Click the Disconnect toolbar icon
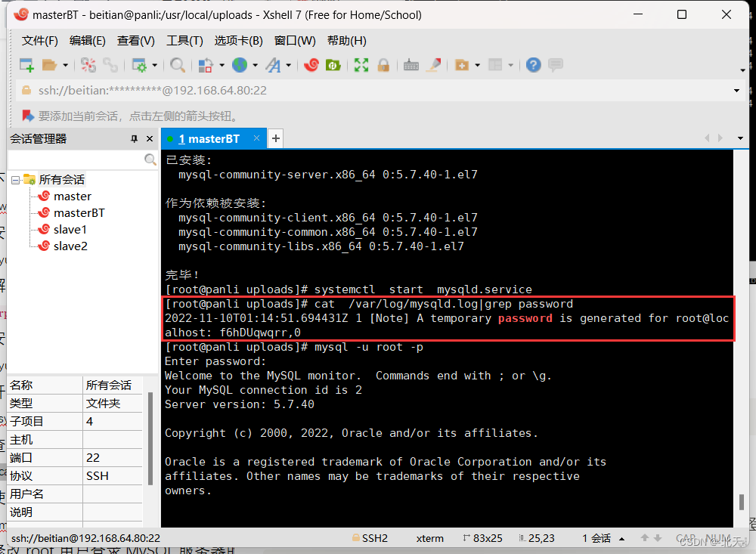 88,64
